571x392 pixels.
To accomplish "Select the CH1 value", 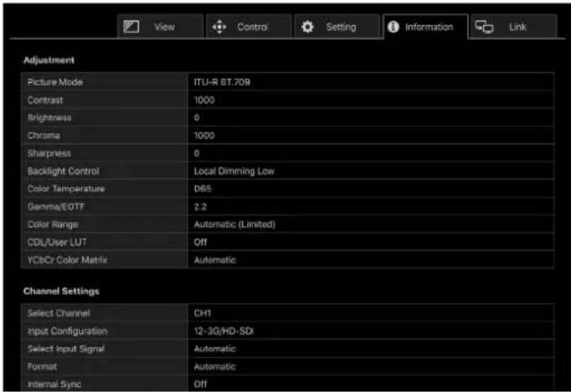I will pos(202,313).
